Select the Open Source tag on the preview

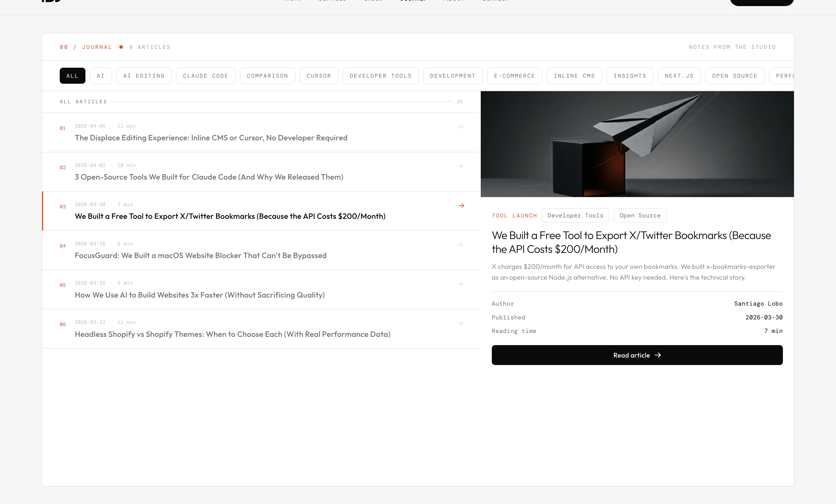639,215
